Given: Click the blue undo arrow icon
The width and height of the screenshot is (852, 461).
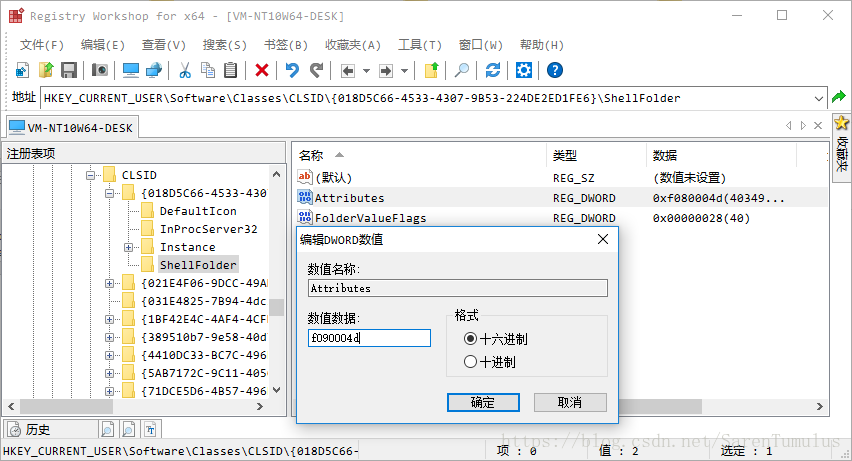Looking at the screenshot, I should [x=292, y=70].
